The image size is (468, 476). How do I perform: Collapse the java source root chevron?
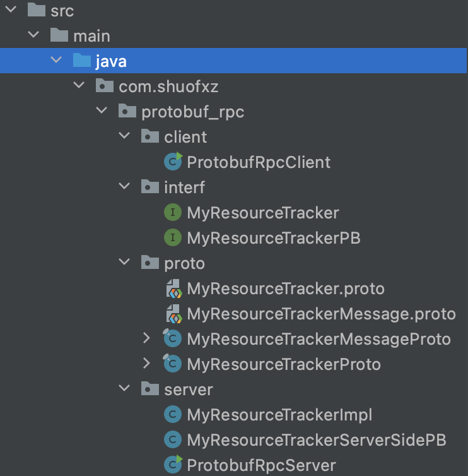pos(56,59)
